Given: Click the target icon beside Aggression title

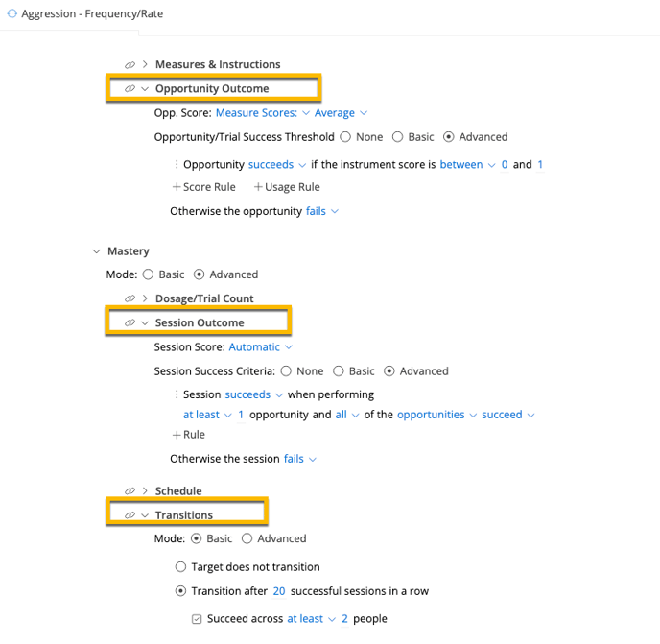Looking at the screenshot, I should (12, 14).
